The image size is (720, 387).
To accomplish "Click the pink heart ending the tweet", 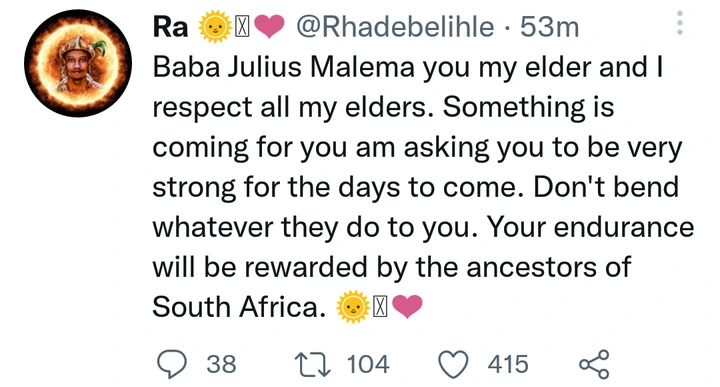I will (x=407, y=307).
